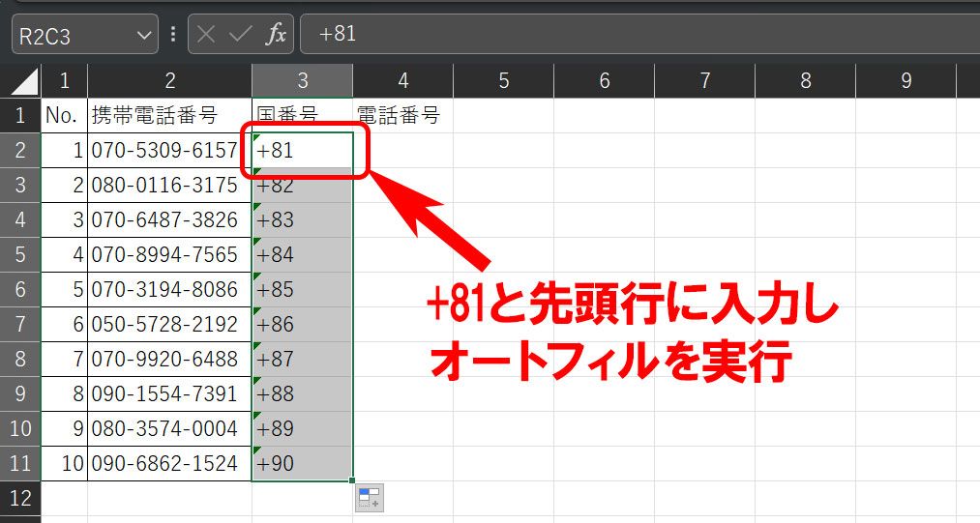Select cell containing +89
This screenshot has height=523, width=980.
point(303,428)
